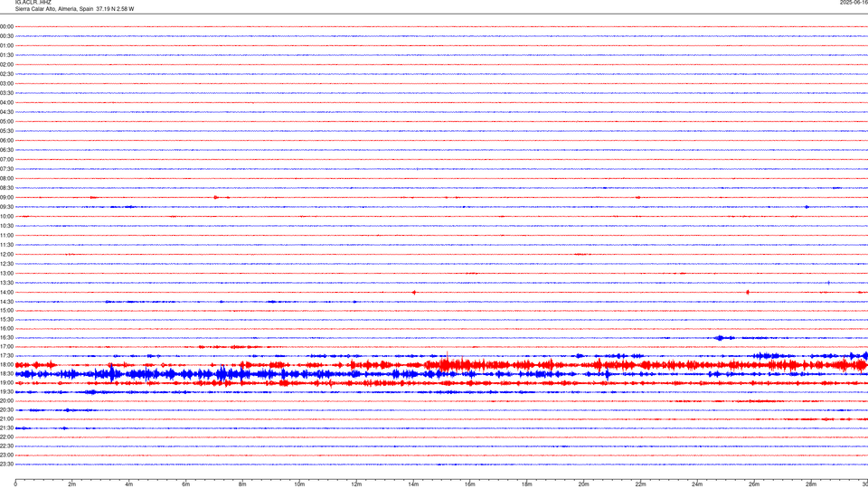Select the 18:00 time row label
The width and height of the screenshot is (868, 488).
pos(6,364)
